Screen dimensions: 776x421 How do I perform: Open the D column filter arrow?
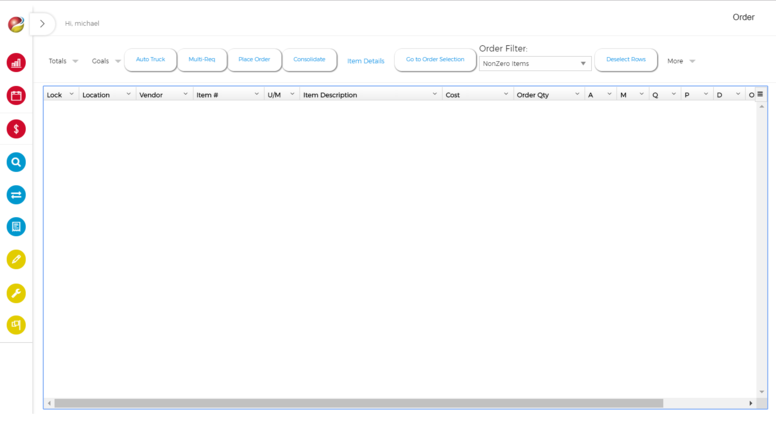click(738, 94)
